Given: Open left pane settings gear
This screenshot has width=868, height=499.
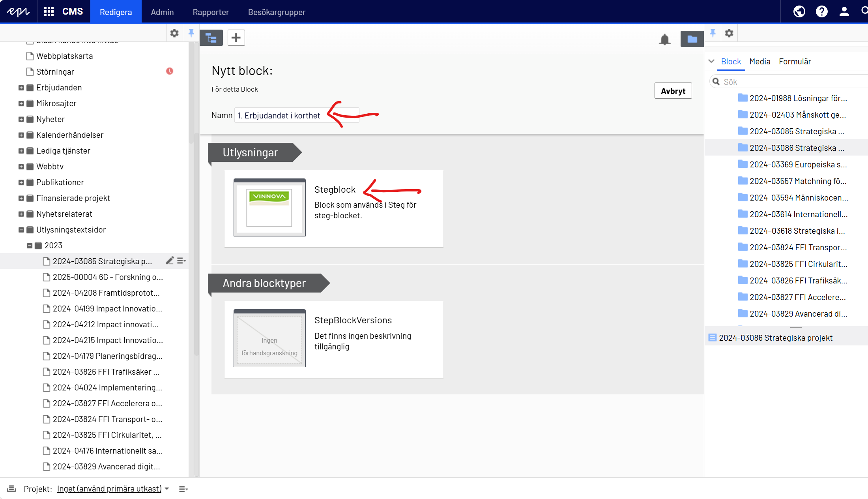Looking at the screenshot, I should point(174,33).
